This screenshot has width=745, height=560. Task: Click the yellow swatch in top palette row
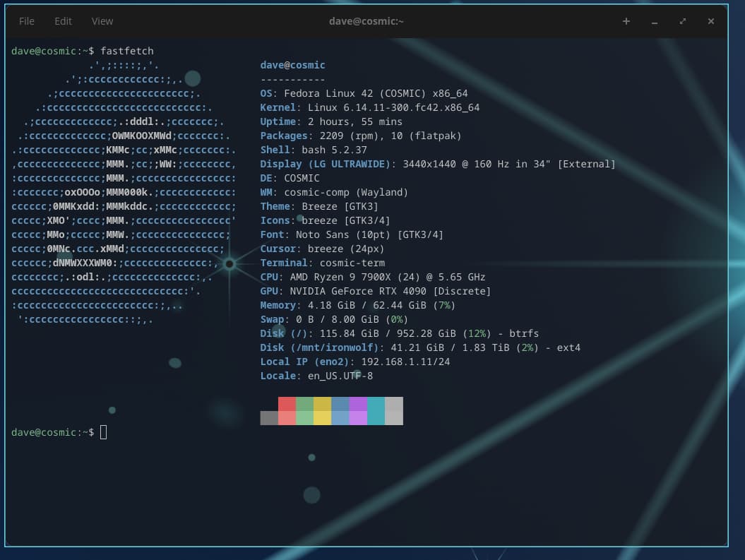(x=322, y=403)
